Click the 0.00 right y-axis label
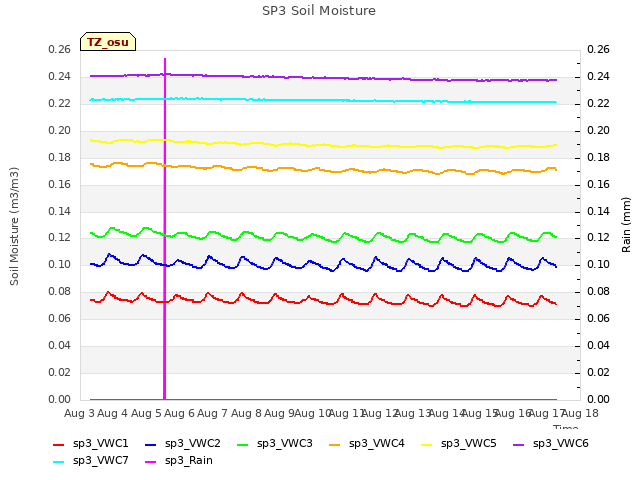Image resolution: width=640 pixels, height=480 pixels. (598, 399)
